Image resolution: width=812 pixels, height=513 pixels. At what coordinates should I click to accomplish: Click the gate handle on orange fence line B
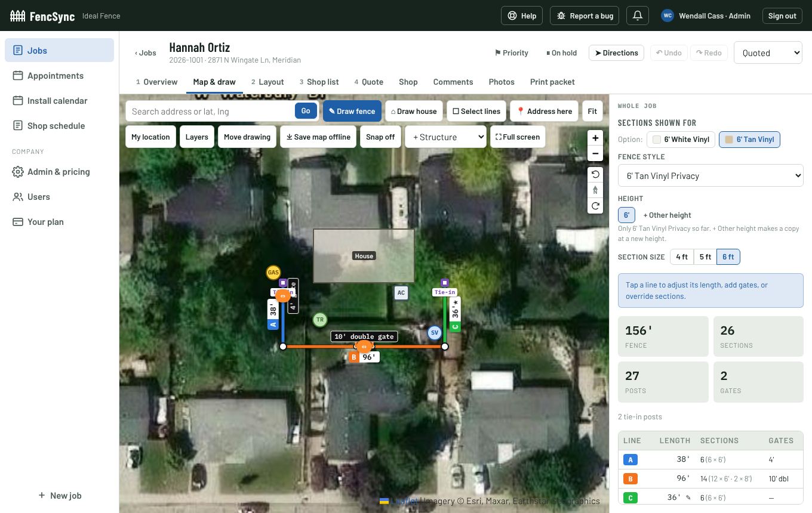click(364, 347)
